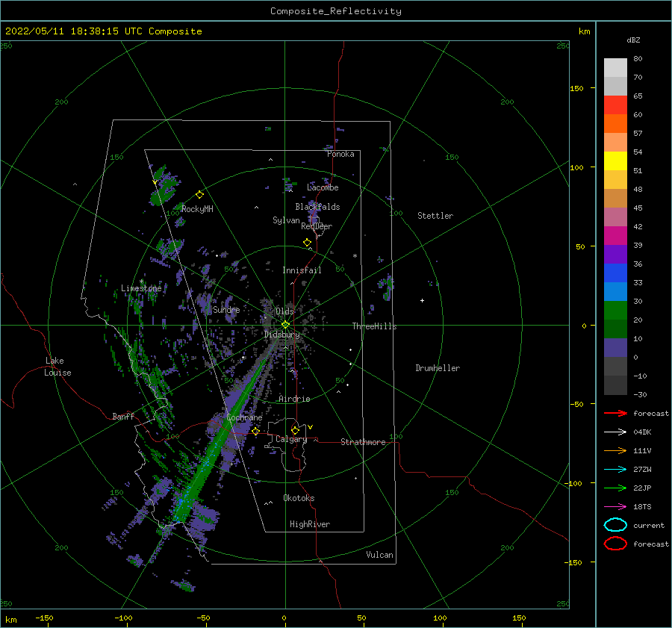Screen dimensions: 672x628
Task: Click the Composite_Reflectivity title
Action: (336, 11)
